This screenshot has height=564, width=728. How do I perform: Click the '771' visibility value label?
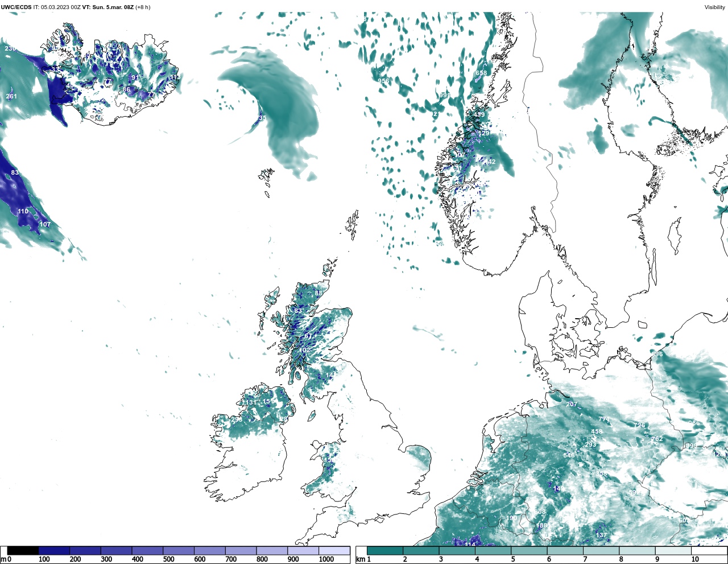click(x=604, y=419)
